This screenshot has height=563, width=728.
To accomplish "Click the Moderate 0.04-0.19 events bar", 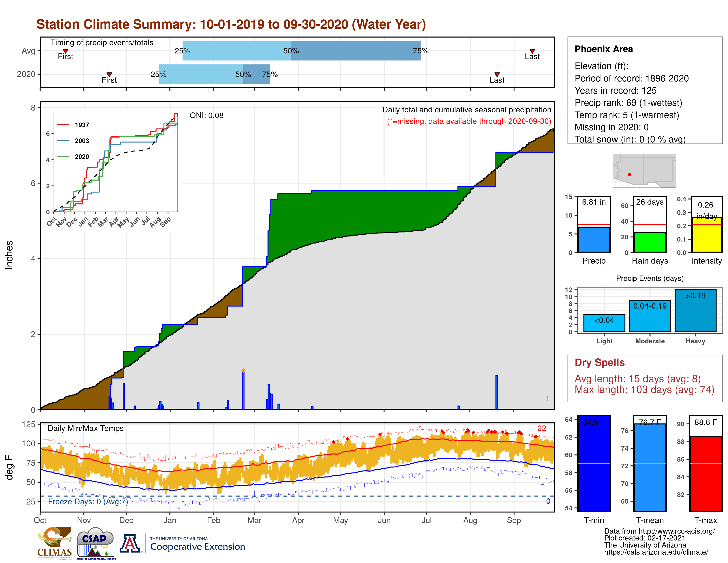I will [x=650, y=316].
